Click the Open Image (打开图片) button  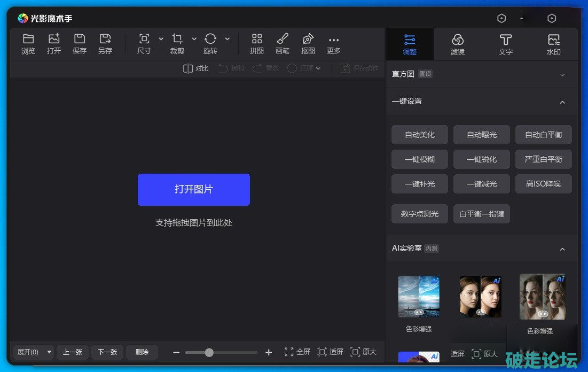click(193, 189)
